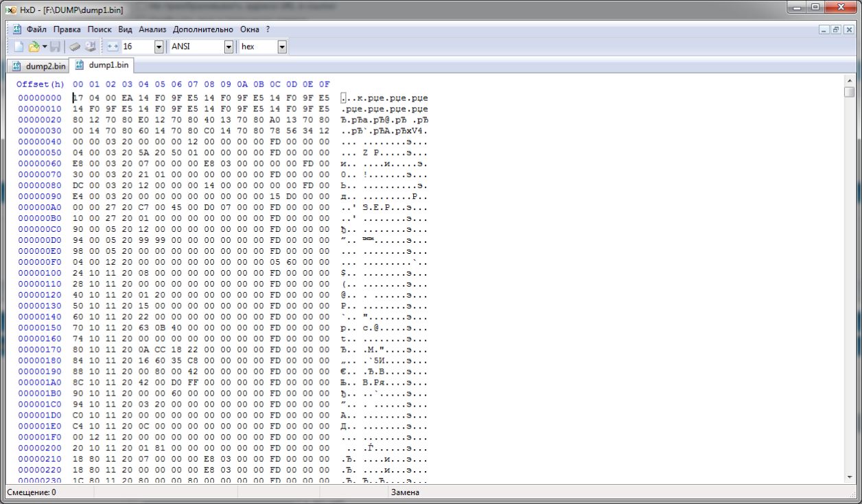Click the Open disk icon
The image size is (862, 504).
90,47
